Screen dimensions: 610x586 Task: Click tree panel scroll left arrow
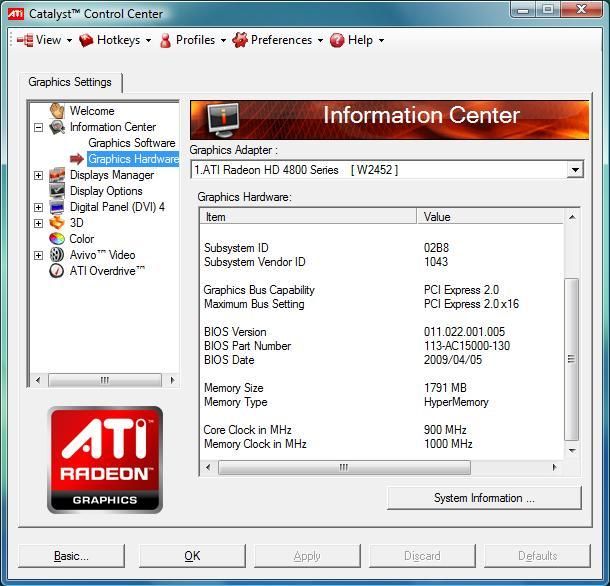click(x=38, y=380)
